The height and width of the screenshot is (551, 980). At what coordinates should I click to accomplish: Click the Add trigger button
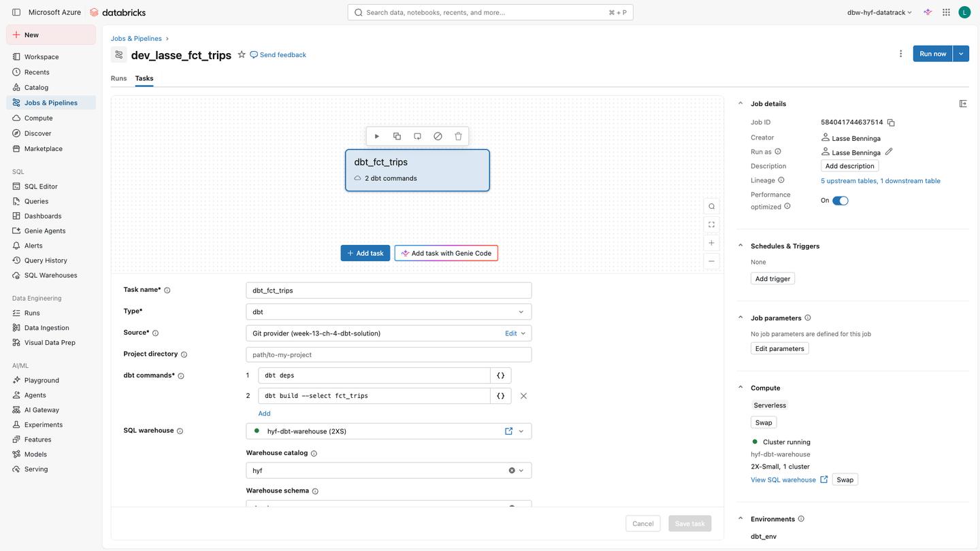(x=772, y=279)
